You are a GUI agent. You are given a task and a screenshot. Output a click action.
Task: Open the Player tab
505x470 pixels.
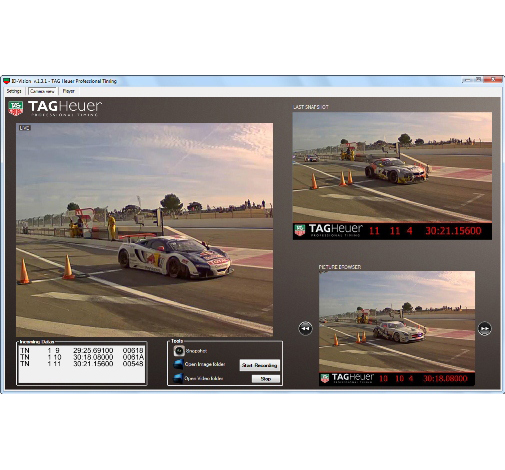(x=68, y=91)
